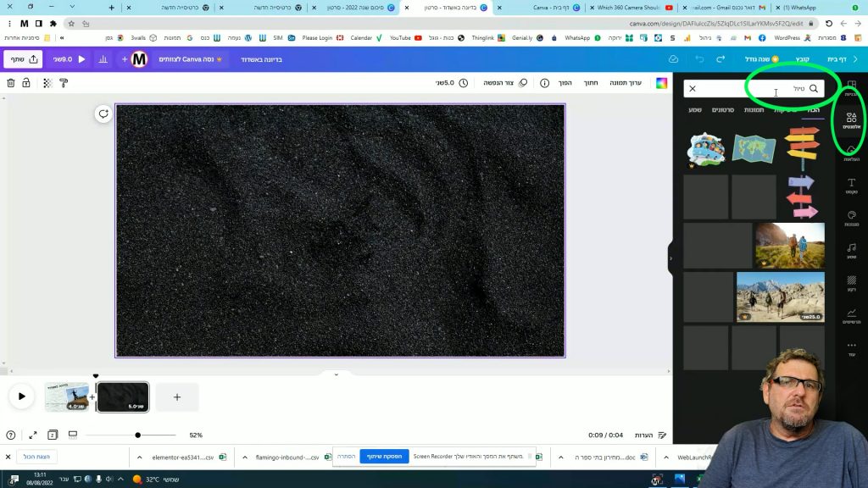
Task: Open the Background sidebar panel
Action: coord(851,283)
